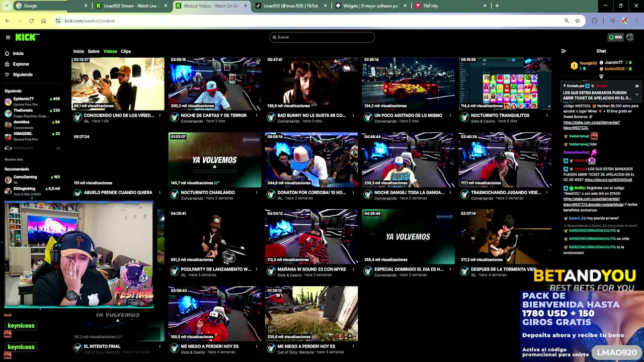
Task: Expand the pinned chat message chevron
Action: [637, 94]
